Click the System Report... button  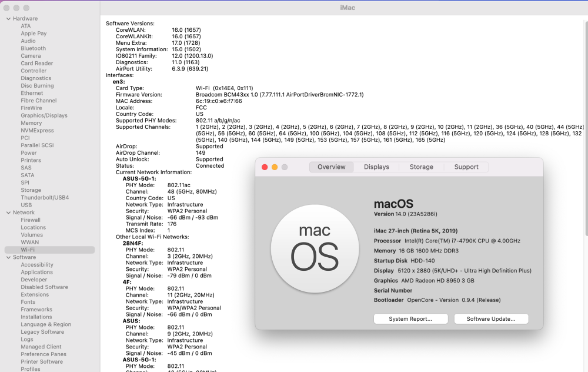(410, 318)
